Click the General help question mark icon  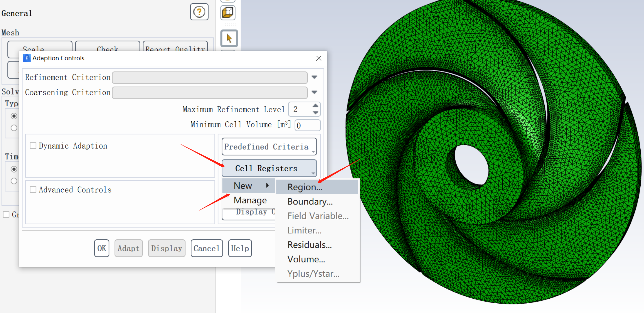(199, 12)
